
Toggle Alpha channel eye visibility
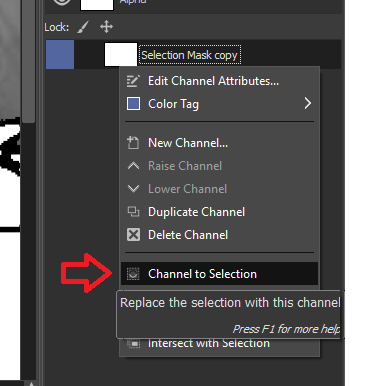(62, 2)
